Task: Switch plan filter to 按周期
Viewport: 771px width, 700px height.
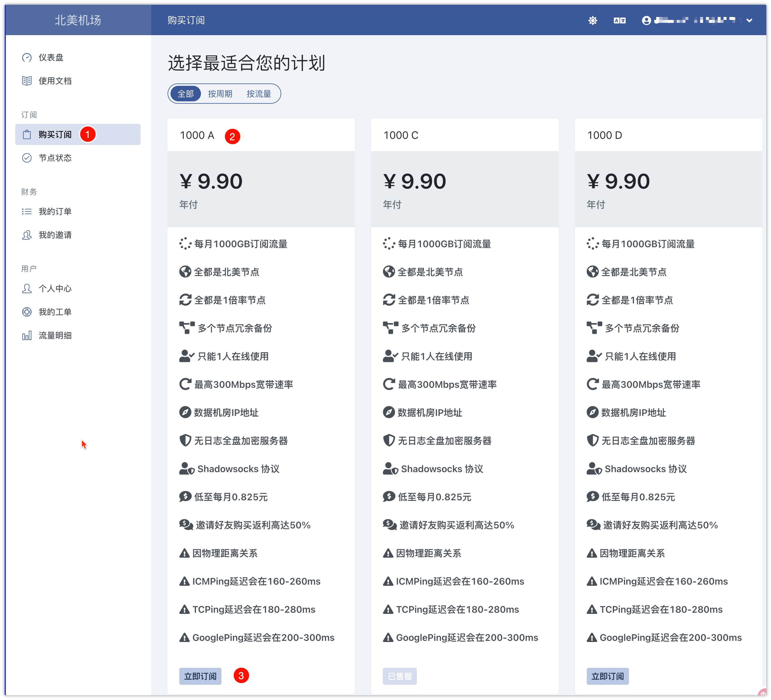Action: 220,94
